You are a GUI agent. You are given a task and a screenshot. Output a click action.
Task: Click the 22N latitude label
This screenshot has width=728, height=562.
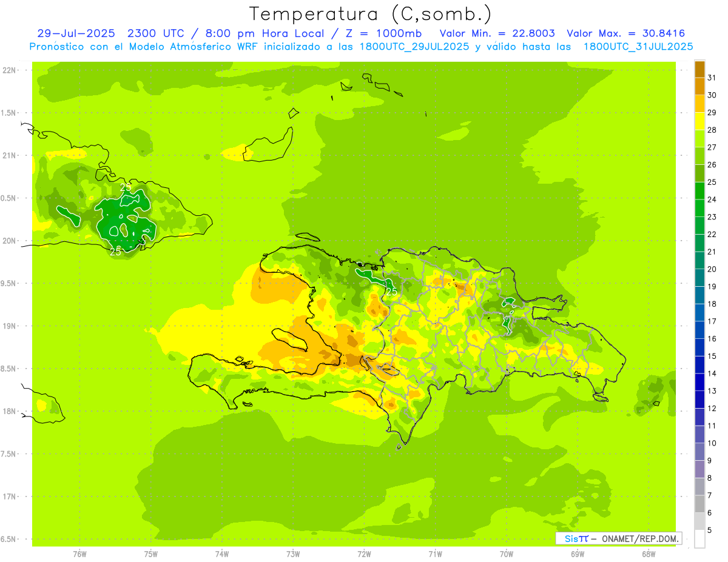click(x=10, y=70)
